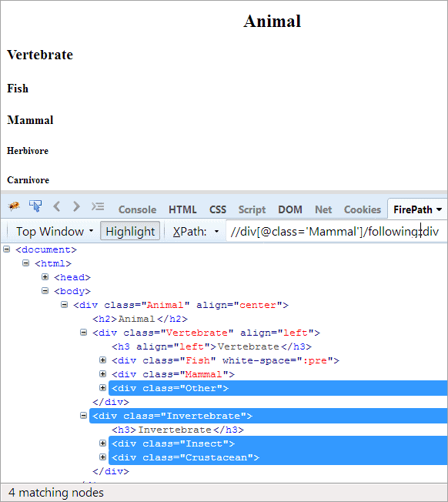Image resolution: width=448 pixels, height=502 pixels.
Task: Go back with the left arrow icon
Action: [x=57, y=206]
